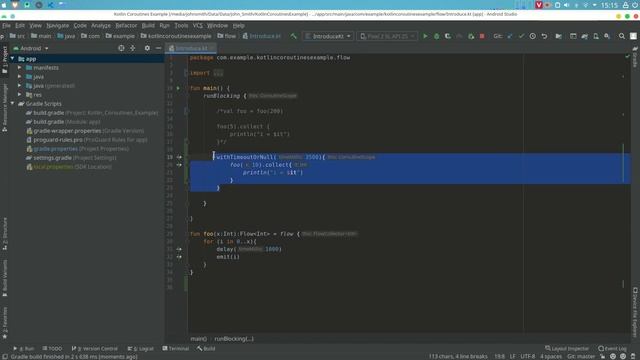640x360 pixels.
Task: Click run gutter arrow beside fun main()
Action: (x=178, y=88)
